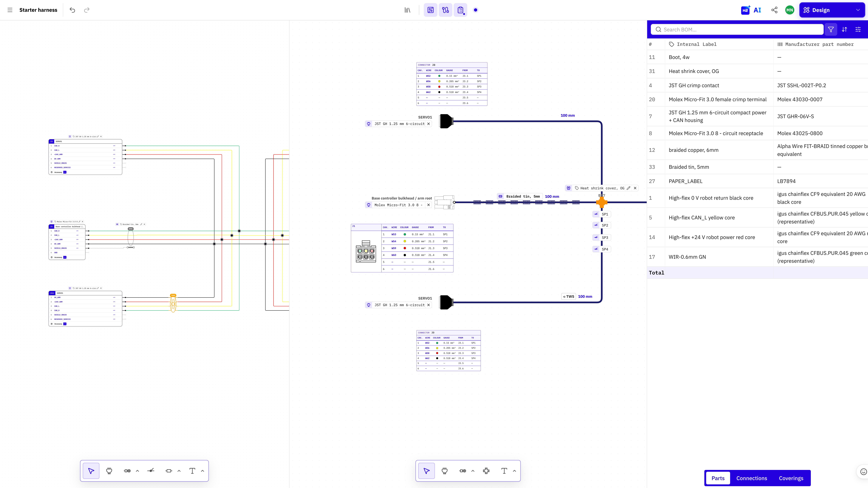The height and width of the screenshot is (488, 868).
Task: Switch to the Coverings tab
Action: pyautogui.click(x=791, y=478)
